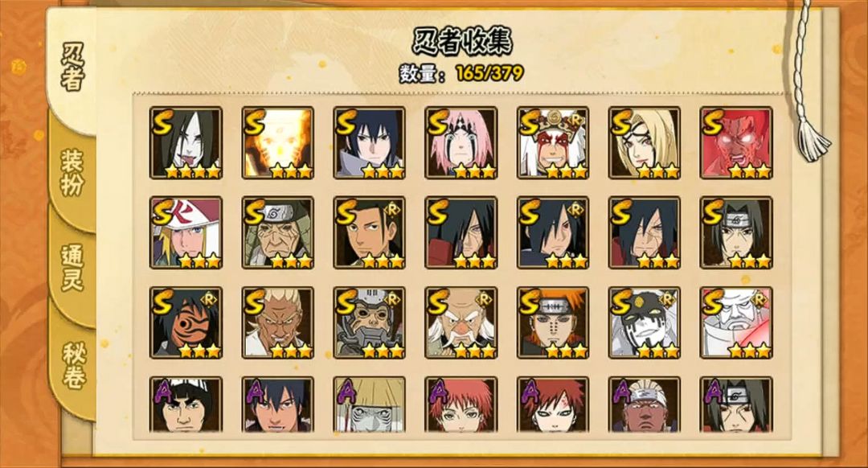
Task: Select the Hokage-hat Minato portrait
Action: pyautogui.click(x=186, y=232)
